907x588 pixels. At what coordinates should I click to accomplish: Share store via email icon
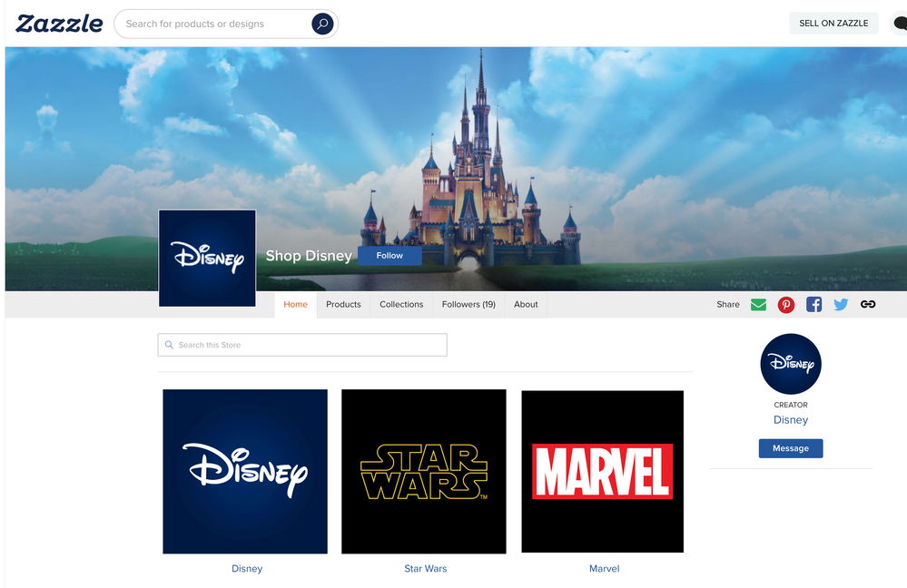(x=758, y=305)
